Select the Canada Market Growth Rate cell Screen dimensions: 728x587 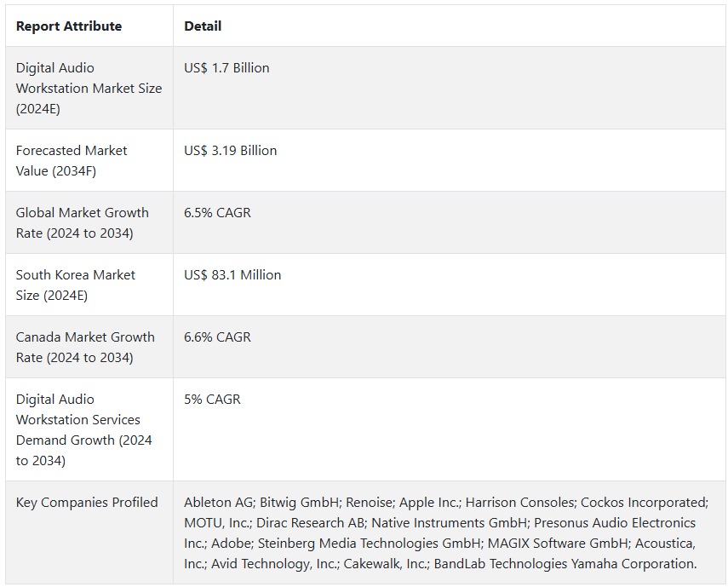pos(85,347)
